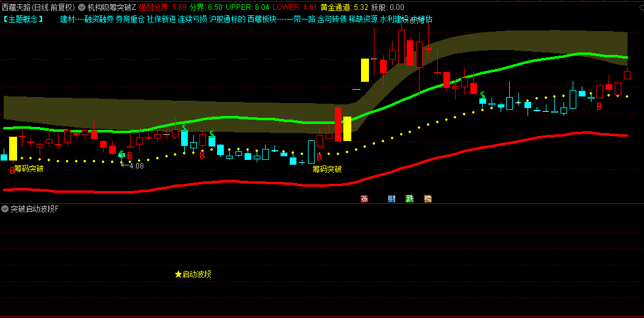
Task: Open the 水利建设 concept tag
Action: 395,19
